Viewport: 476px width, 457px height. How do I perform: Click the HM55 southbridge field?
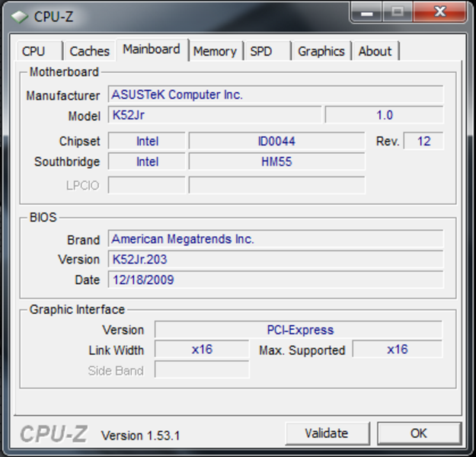click(x=276, y=162)
